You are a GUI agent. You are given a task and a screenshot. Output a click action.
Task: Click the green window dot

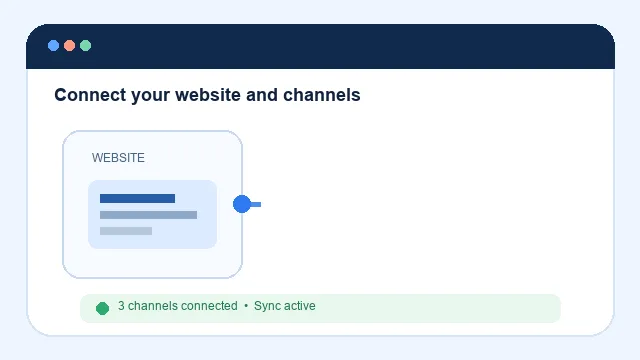86,45
